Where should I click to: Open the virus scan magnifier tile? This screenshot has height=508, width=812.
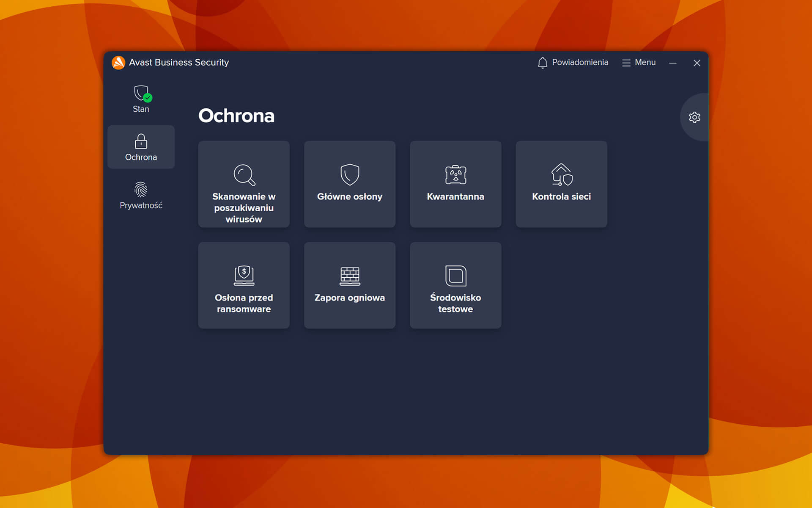[x=244, y=174]
